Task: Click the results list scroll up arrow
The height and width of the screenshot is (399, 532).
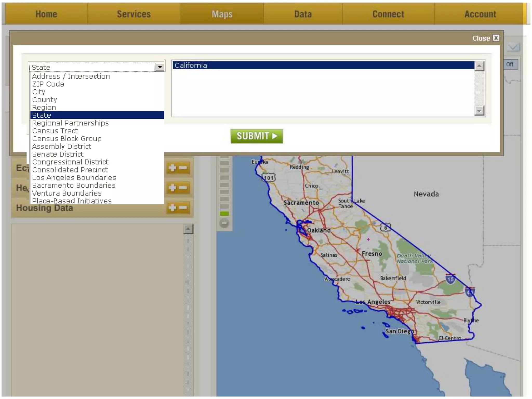Action: coord(479,66)
